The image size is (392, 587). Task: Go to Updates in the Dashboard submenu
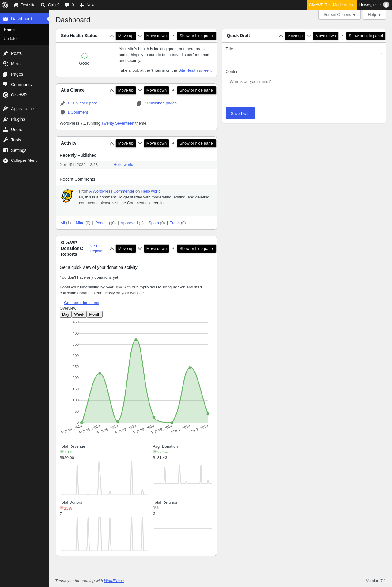[11, 39]
